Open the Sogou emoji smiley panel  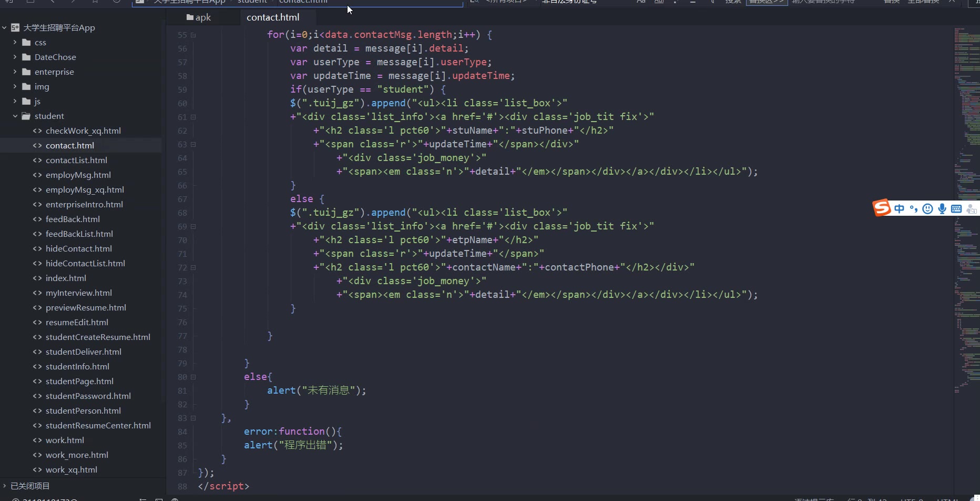click(928, 209)
